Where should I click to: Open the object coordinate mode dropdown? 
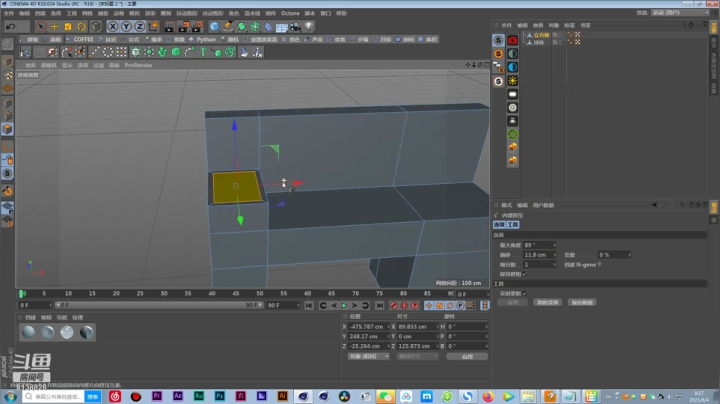pos(368,357)
